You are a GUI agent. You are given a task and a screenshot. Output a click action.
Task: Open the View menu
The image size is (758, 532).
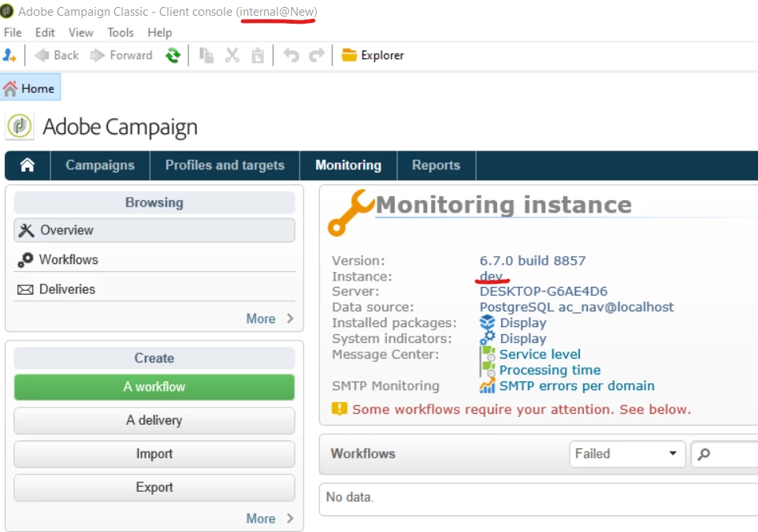[x=80, y=32]
